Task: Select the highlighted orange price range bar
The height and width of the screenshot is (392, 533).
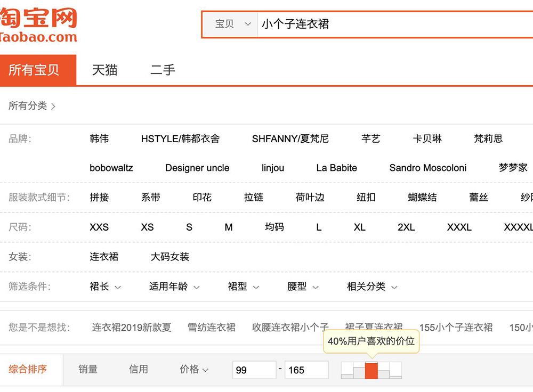Action: click(371, 370)
